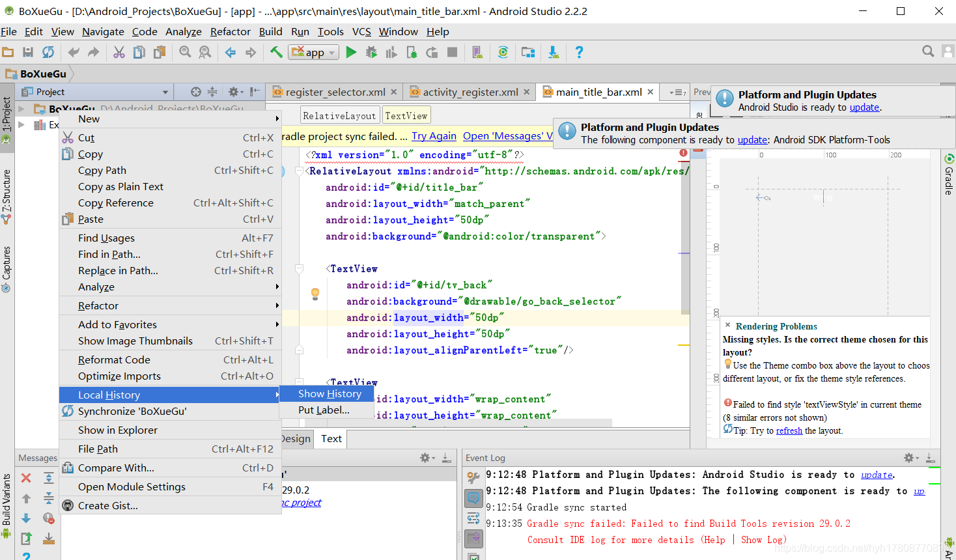This screenshot has width=956, height=560.
Task: Open the AVD Manager icon
Action: [x=477, y=52]
